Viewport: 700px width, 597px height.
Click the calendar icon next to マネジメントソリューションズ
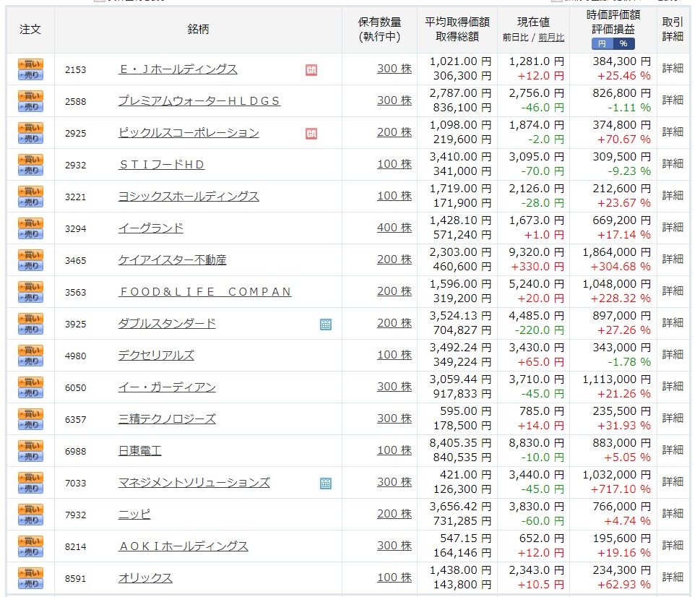pyautogui.click(x=327, y=482)
